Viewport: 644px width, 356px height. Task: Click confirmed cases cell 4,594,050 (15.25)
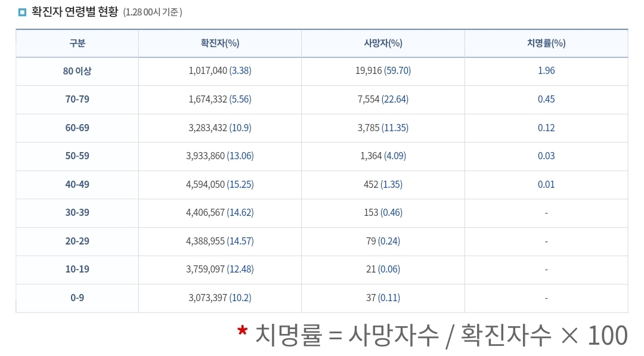(x=219, y=184)
